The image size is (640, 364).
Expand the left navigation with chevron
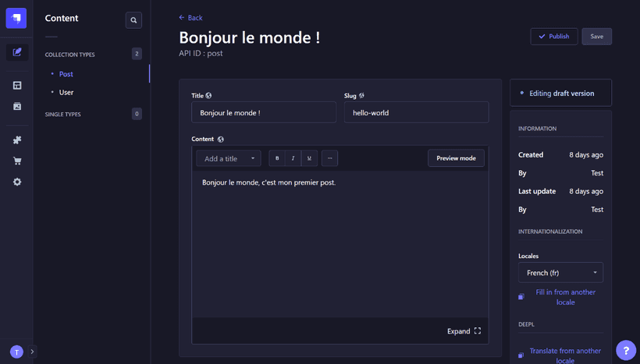32,352
